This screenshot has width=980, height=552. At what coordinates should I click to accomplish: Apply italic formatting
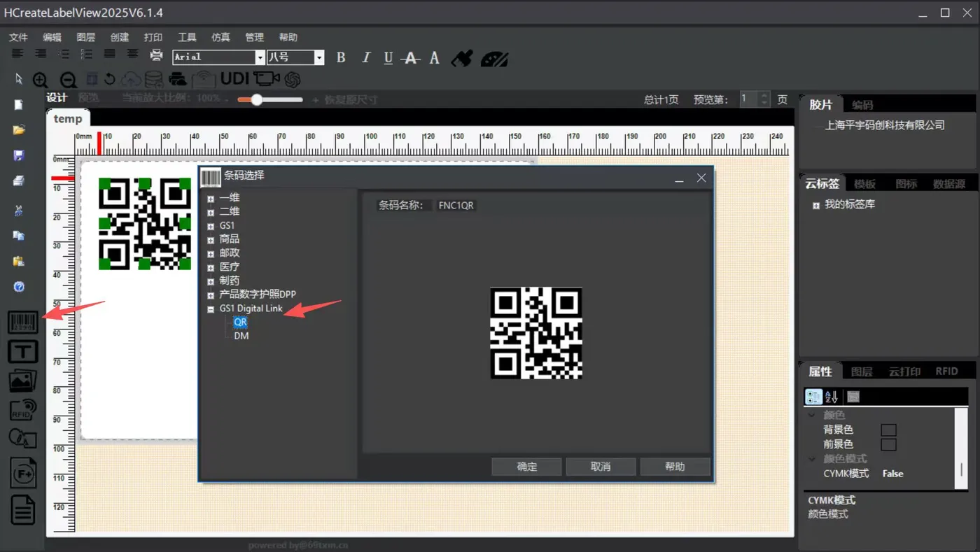coord(365,58)
